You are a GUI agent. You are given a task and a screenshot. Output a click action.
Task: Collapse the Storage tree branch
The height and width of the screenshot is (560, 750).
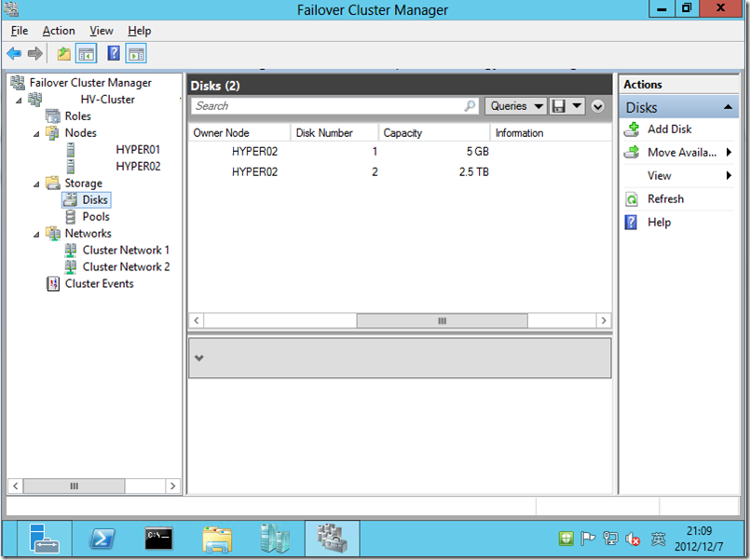[x=36, y=184]
